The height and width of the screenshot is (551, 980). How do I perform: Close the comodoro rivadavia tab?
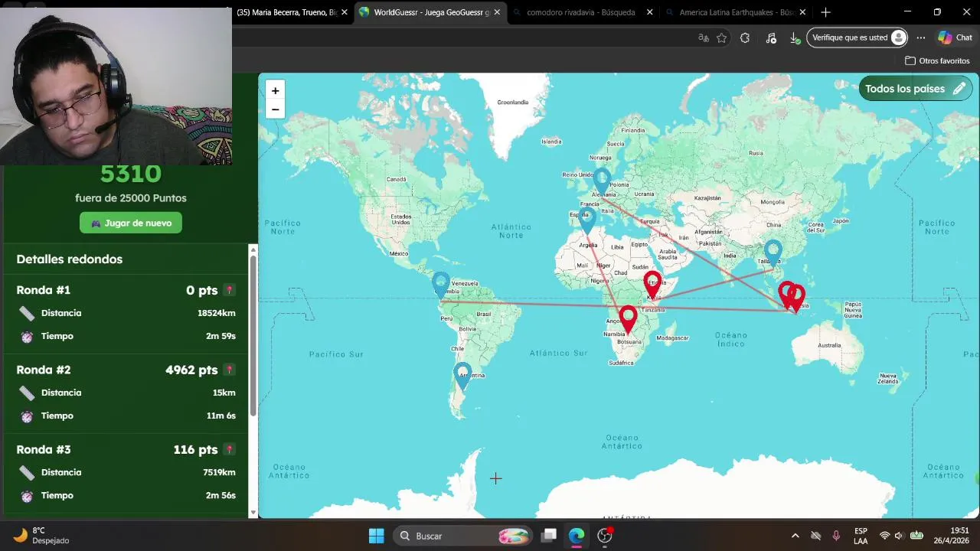coord(650,12)
